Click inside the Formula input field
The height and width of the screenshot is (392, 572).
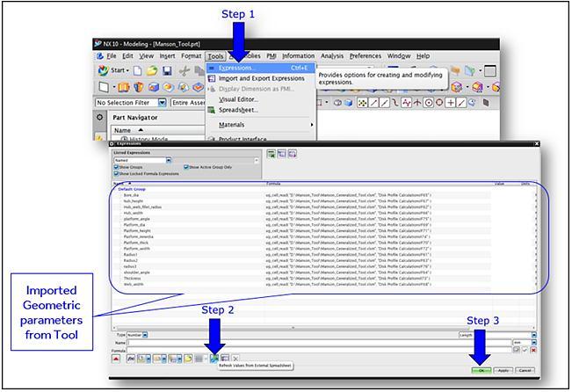[x=319, y=350]
